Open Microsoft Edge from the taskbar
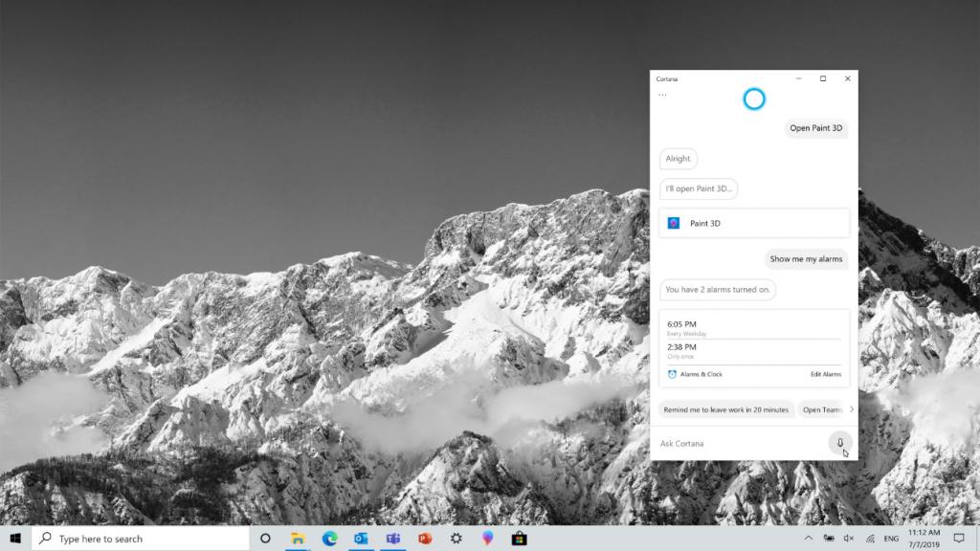Image resolution: width=980 pixels, height=551 pixels. [329, 539]
